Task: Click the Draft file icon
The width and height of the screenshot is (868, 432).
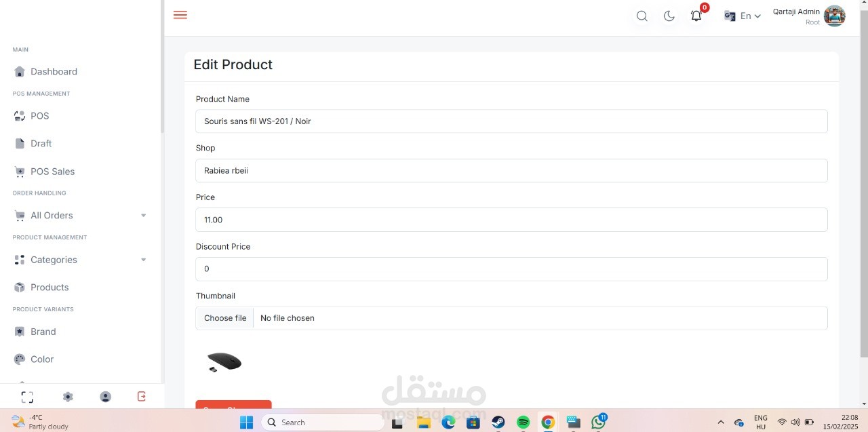Action: [x=20, y=144]
